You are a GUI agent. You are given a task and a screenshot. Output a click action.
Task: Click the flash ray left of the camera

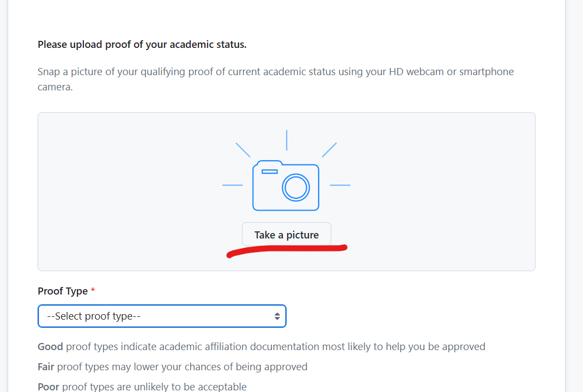pos(232,185)
